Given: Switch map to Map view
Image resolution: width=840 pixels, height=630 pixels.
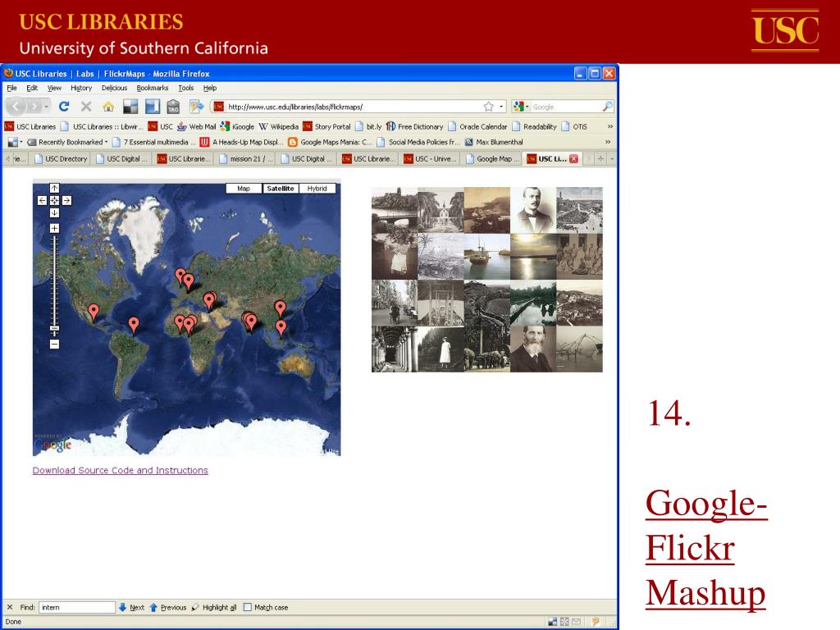Looking at the screenshot, I should (x=244, y=189).
